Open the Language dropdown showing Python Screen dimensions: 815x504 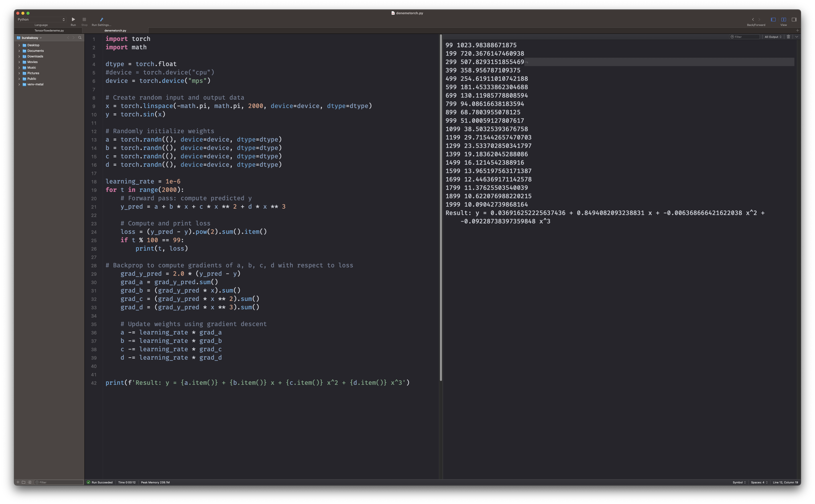41,19
